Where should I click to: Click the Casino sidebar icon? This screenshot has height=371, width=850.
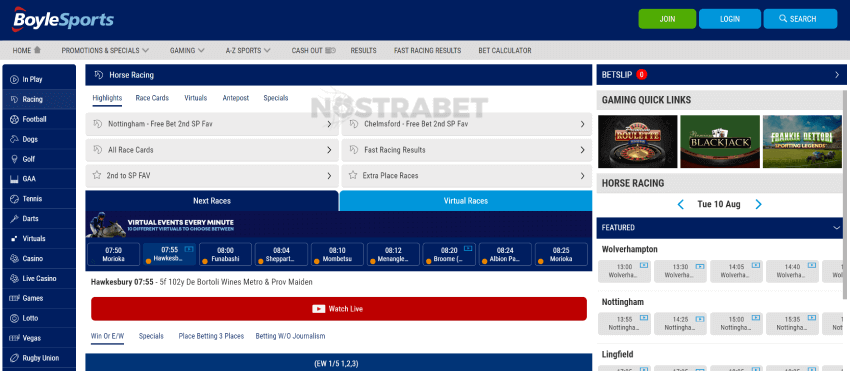[14, 259]
